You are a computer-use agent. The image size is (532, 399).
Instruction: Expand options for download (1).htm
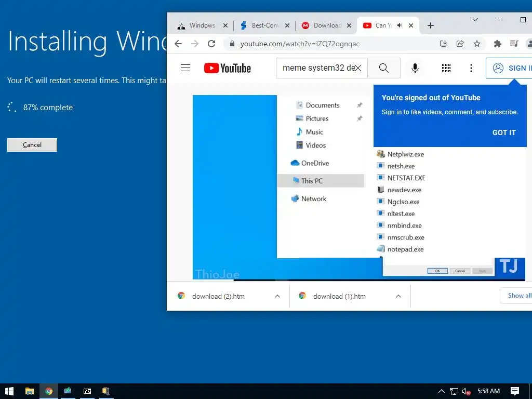398,296
